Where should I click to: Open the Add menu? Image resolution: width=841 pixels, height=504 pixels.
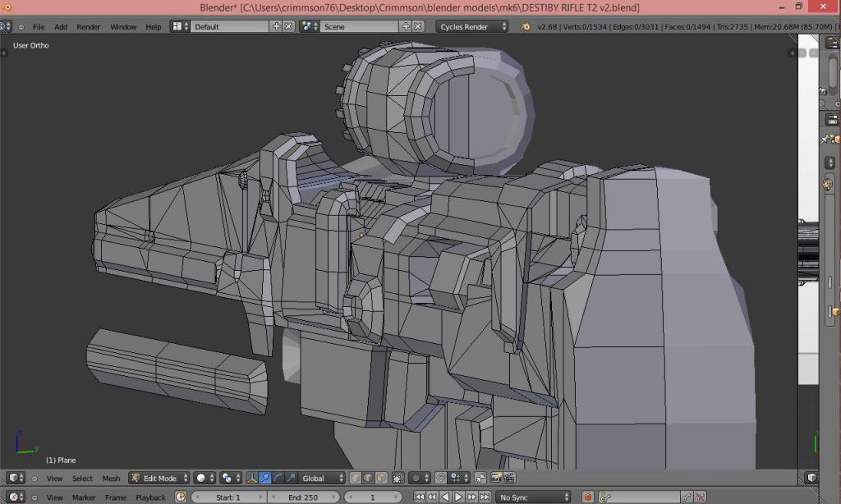tap(61, 26)
